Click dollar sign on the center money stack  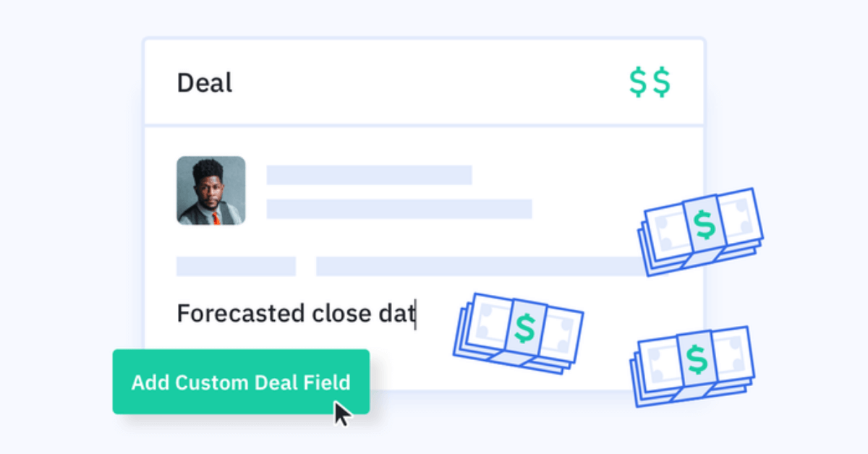pos(526,328)
